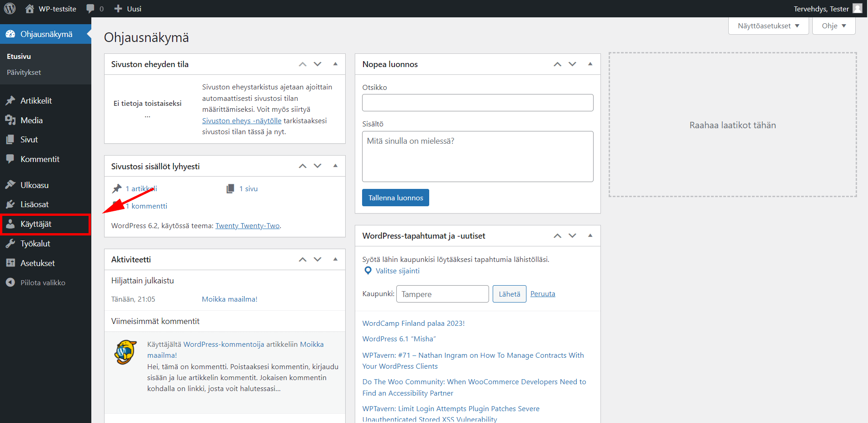Click the Artikkelit pushpin icon

click(x=10, y=101)
